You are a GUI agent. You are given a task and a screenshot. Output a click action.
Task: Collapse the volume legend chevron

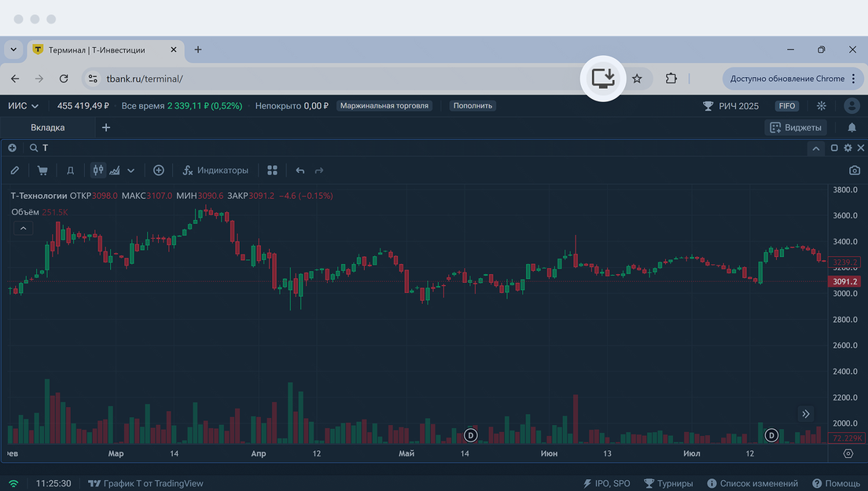[x=23, y=228]
